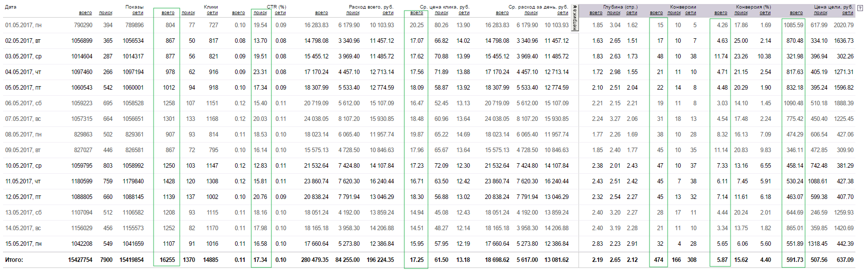
Task: Sort by Клики сети column header
Action: pyautogui.click(x=212, y=13)
